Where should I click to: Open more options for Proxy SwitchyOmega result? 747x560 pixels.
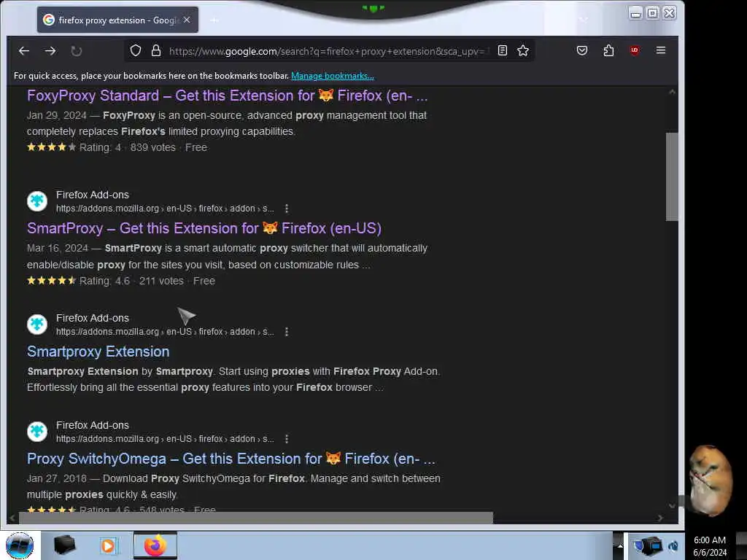click(286, 439)
